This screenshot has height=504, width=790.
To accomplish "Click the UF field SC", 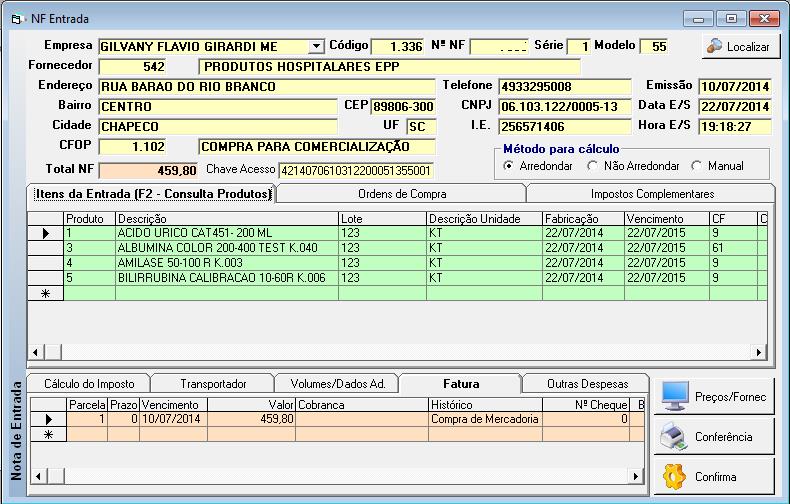I will click(421, 127).
